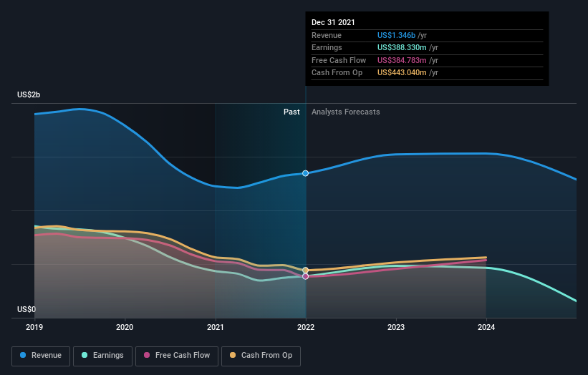Click the orange Cash From Op data point marker

(x=306, y=270)
